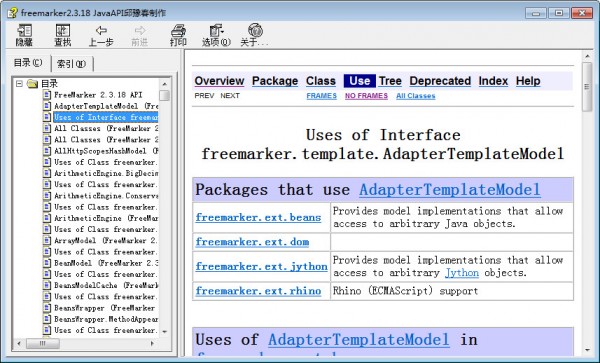
Task: Select tree item ArrayModel (FreeMarker 2.
Action: (106, 240)
